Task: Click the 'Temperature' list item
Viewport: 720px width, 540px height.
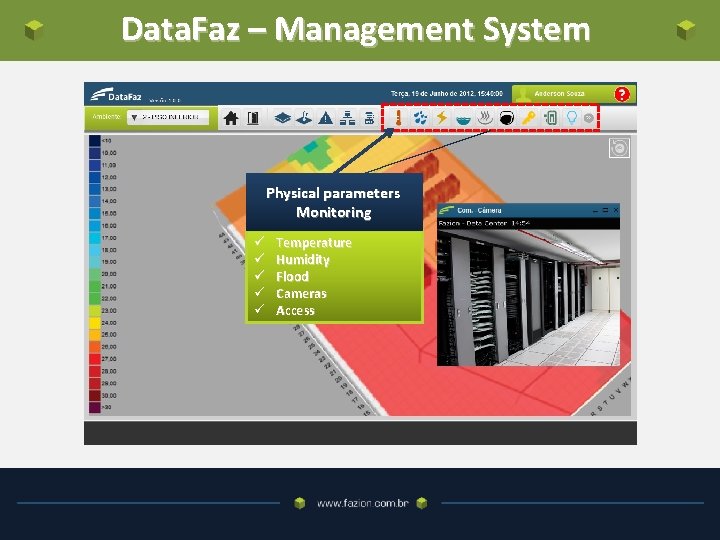Action: (314, 242)
